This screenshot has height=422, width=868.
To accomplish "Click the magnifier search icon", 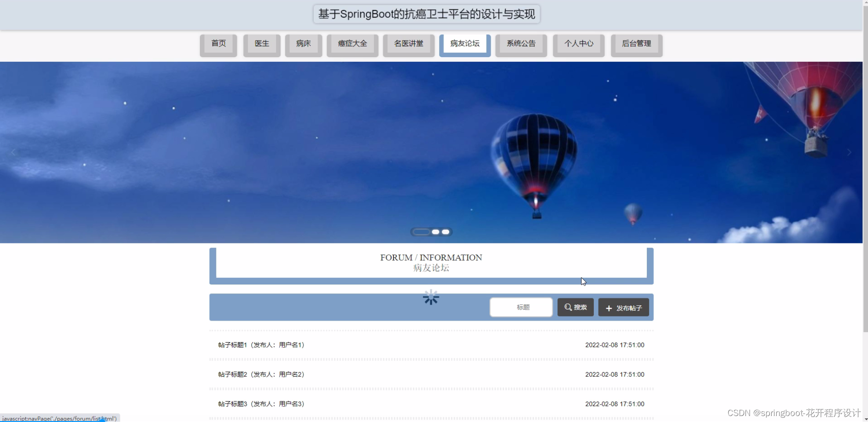I will pos(568,307).
